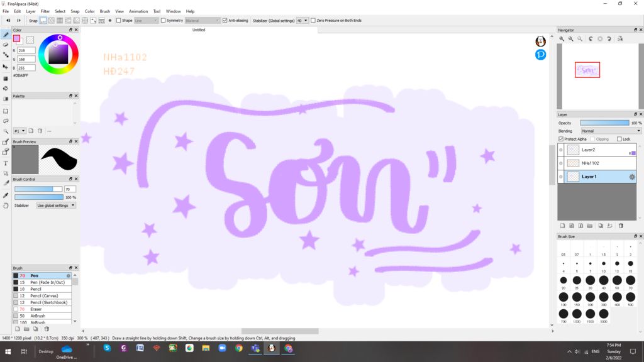Delete brush with Brush panel trash icon
The image size is (644, 362).
47,329
